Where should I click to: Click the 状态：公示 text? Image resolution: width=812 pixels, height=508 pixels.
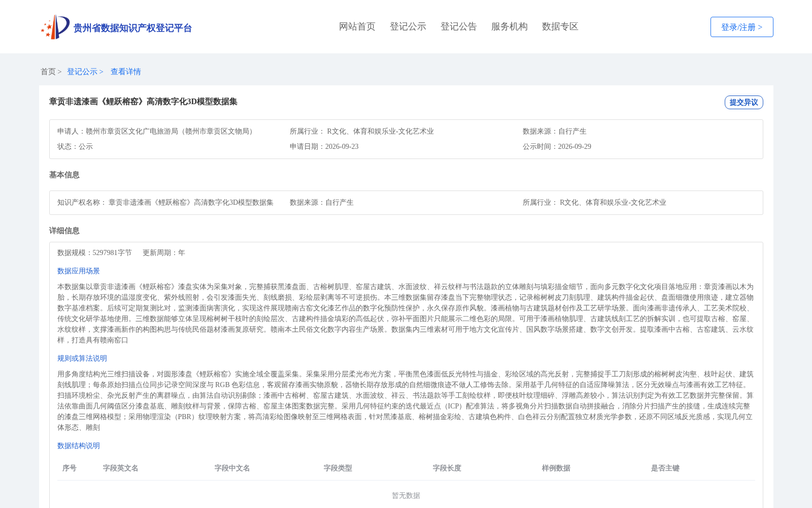[x=75, y=146]
